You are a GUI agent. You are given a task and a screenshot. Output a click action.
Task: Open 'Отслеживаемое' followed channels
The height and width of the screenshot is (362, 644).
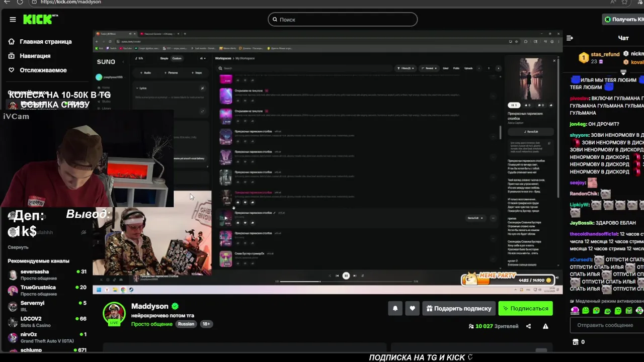pyautogui.click(x=43, y=70)
